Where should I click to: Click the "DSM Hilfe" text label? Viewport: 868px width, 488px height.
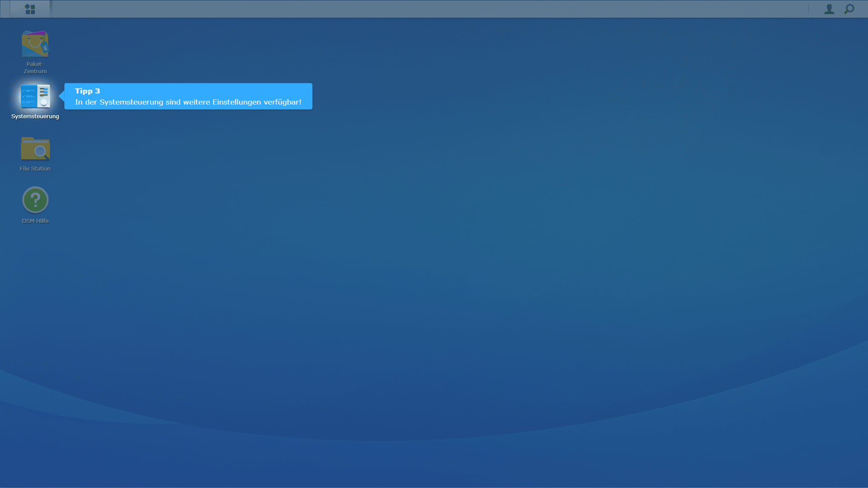tap(35, 221)
